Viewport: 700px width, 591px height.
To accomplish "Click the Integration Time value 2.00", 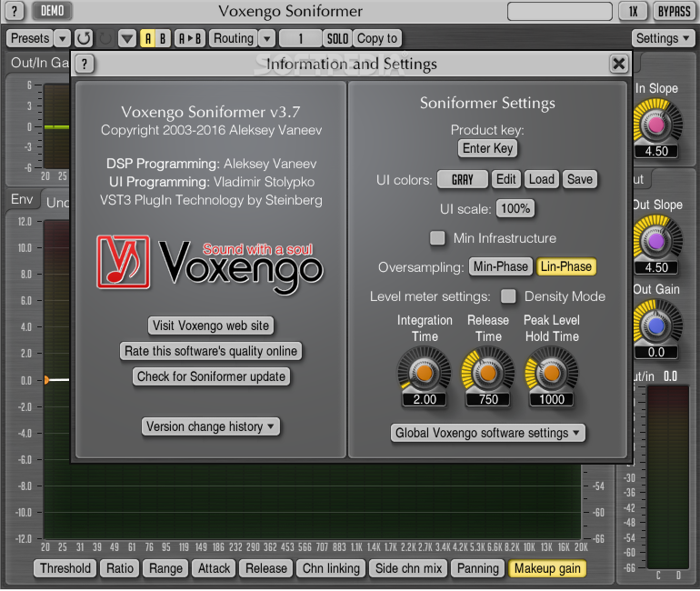I will 425,399.
